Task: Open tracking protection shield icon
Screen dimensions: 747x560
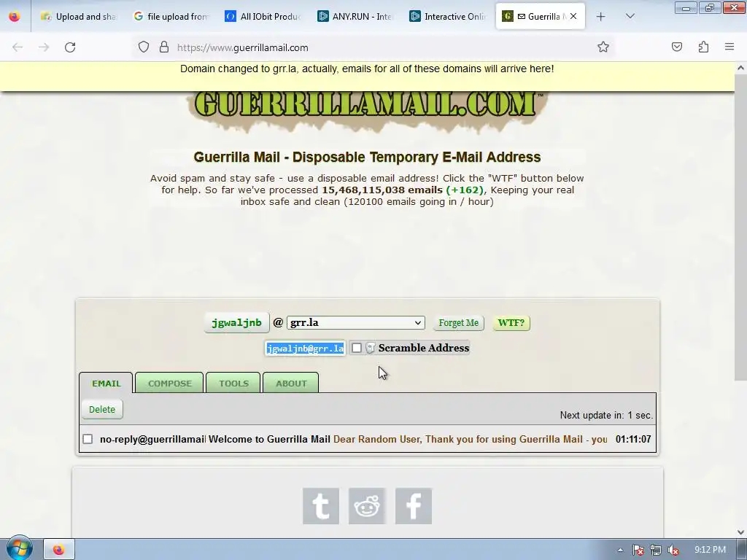Action: pos(144,47)
